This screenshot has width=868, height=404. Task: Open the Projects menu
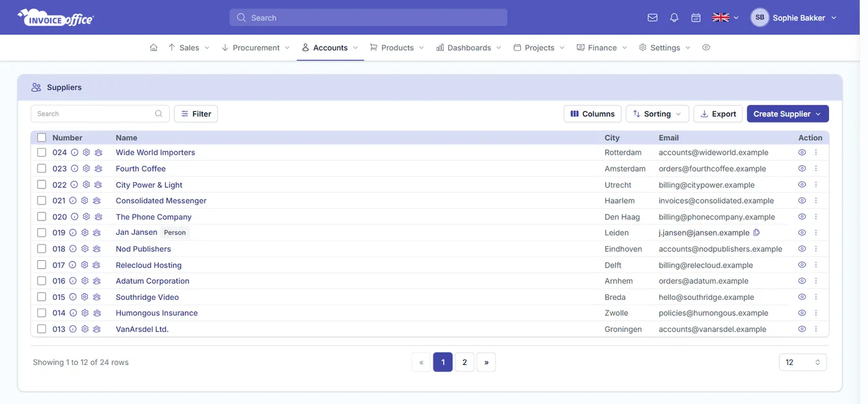(539, 48)
